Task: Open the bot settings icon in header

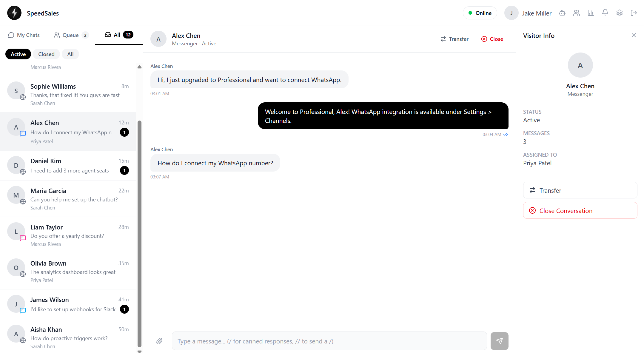Action: pos(562,13)
